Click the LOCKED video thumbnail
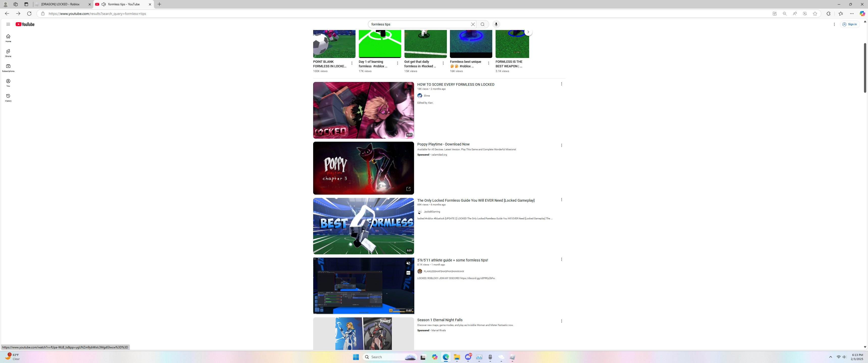The height and width of the screenshot is (363, 868). click(x=363, y=110)
